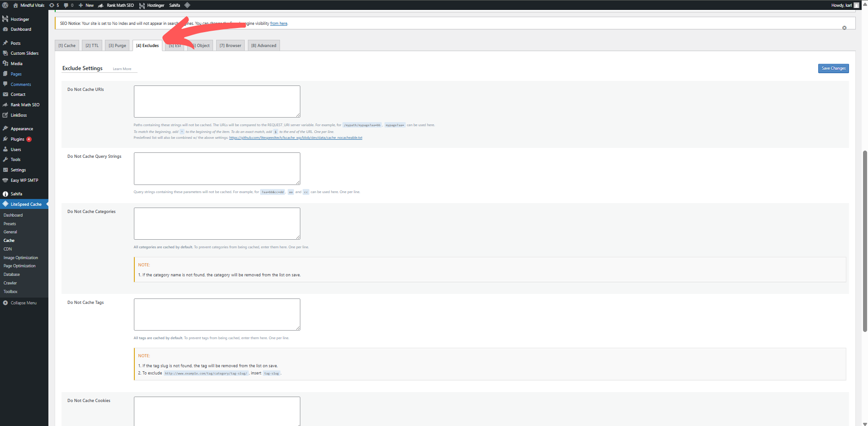Click the Easy WP SMTP icon in sidebar
868x426 pixels.
[5, 180]
